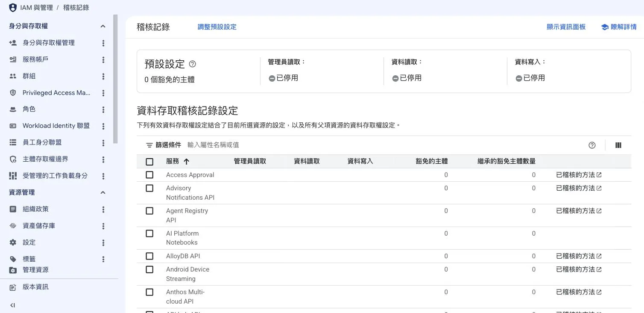Open the three-dot menu for 角色
Viewport: 644px width, 313px height.
pyautogui.click(x=103, y=109)
